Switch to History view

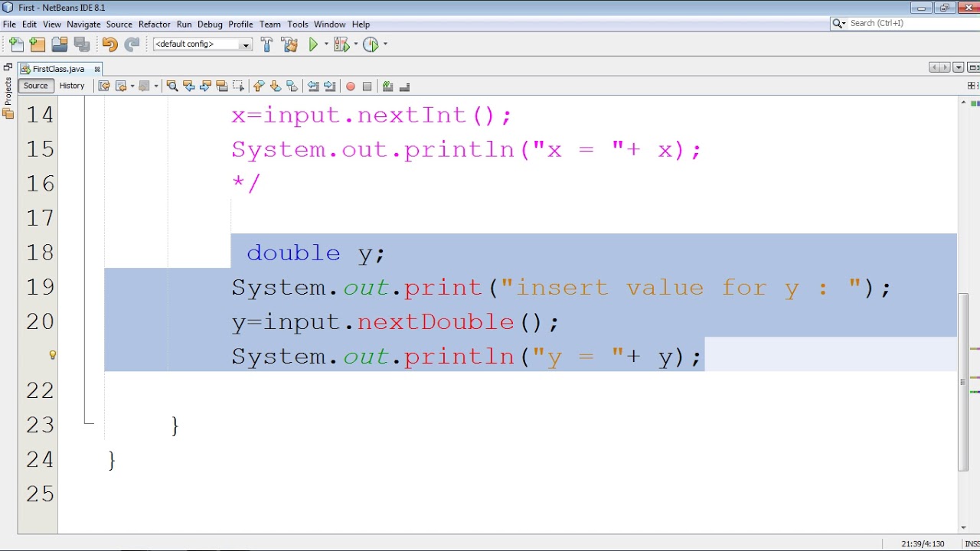coord(72,86)
